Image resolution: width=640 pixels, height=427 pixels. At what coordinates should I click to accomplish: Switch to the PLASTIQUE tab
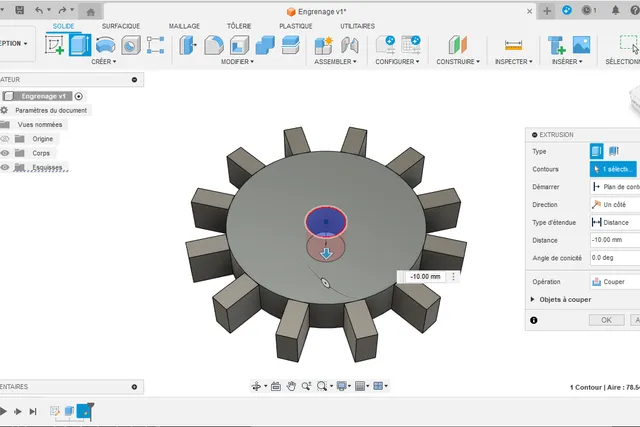click(296, 26)
